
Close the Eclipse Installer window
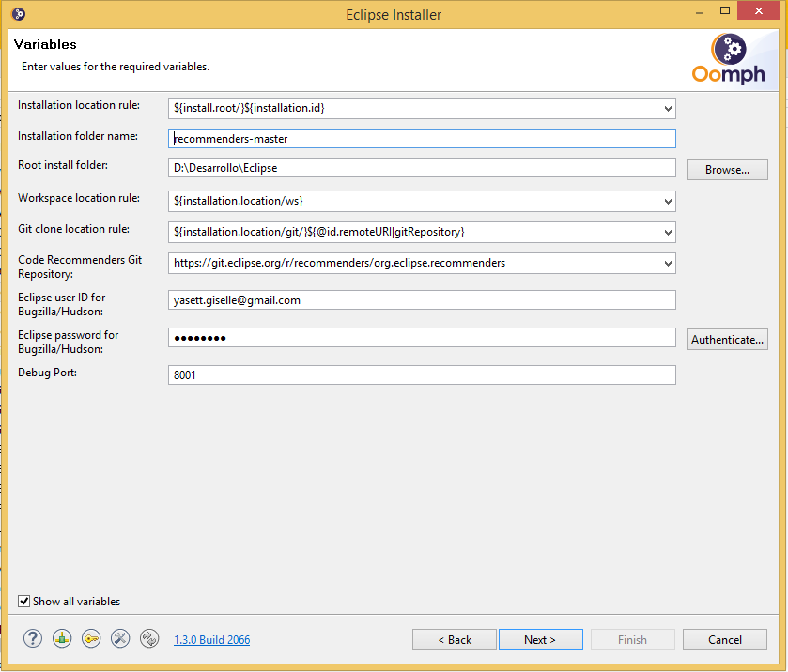coord(758,10)
